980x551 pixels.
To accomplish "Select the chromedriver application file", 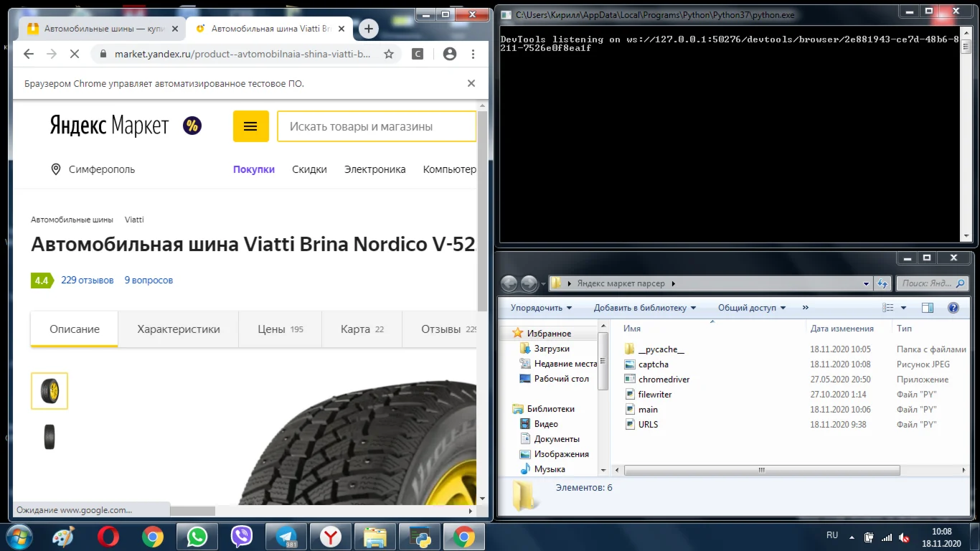I will pos(664,380).
